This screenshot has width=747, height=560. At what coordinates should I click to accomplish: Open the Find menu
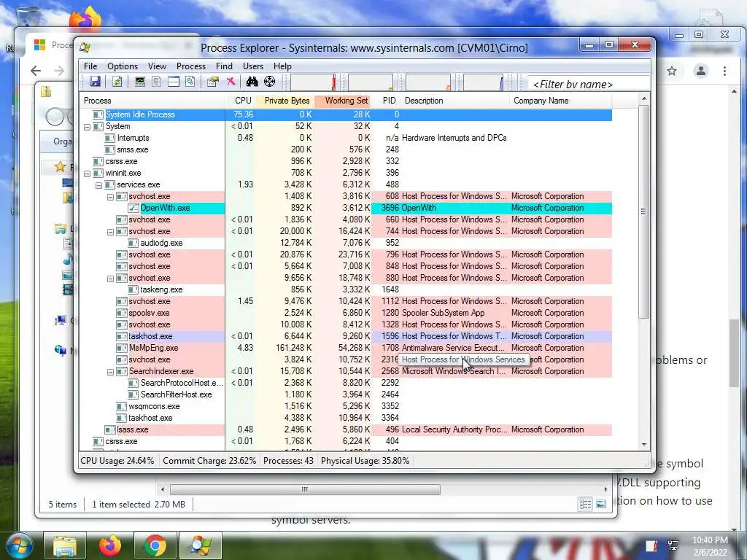coord(224,66)
